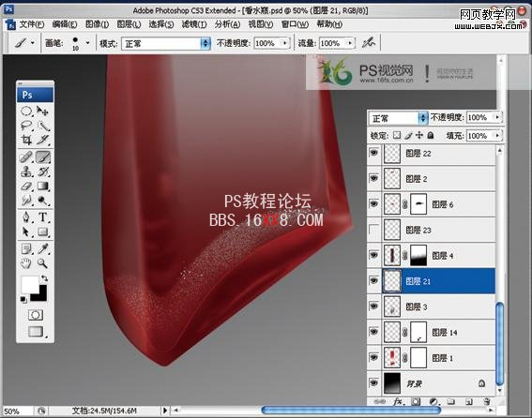Toggle visibility of 背景 layer
Screen dimensions: 532x418
tap(373, 383)
